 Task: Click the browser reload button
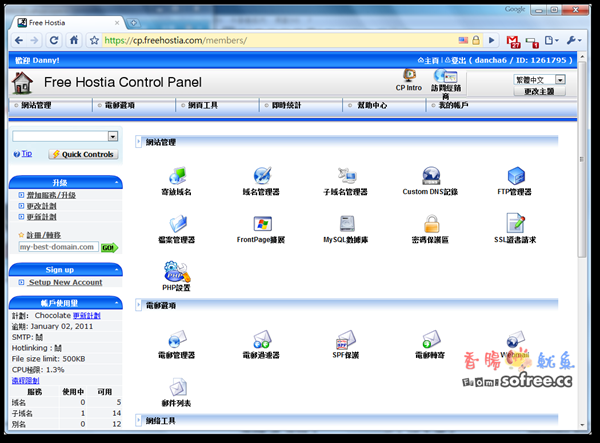point(54,40)
